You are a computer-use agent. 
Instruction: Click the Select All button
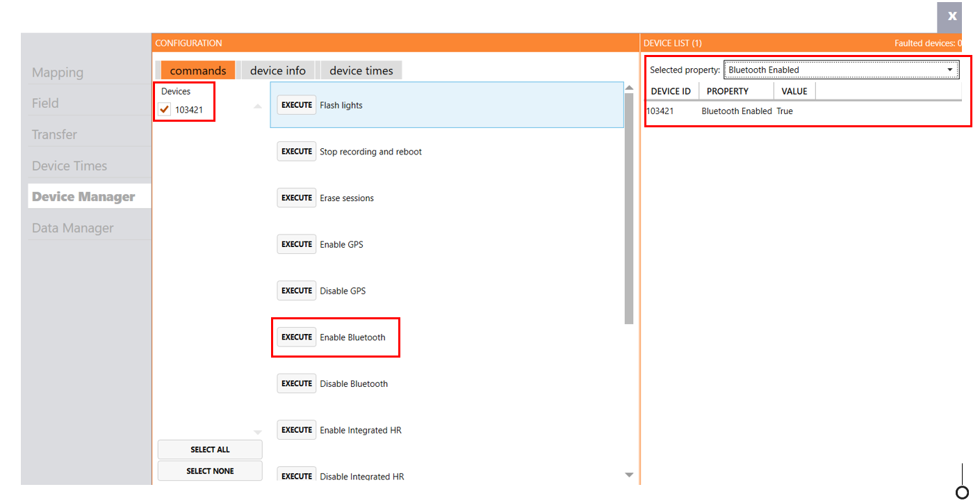click(x=210, y=449)
